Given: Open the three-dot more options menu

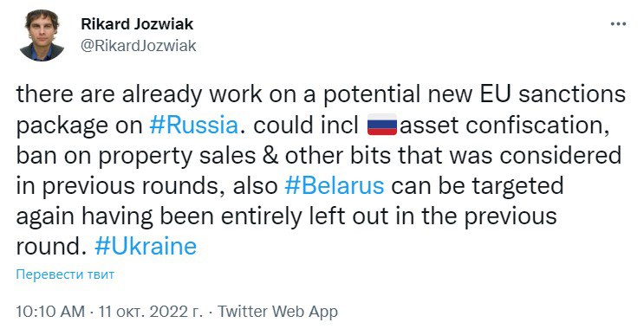Looking at the screenshot, I should pos(618,24).
